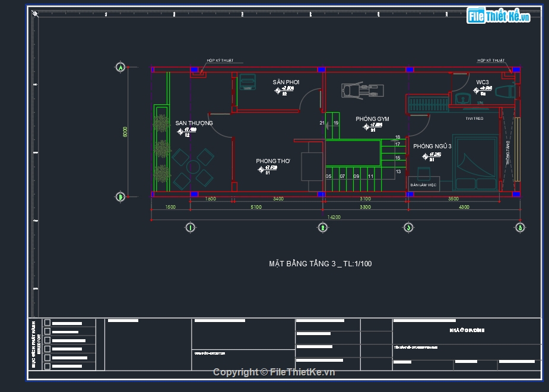
Task: Click the 14200 overall dimension text
Action: [x=335, y=217]
